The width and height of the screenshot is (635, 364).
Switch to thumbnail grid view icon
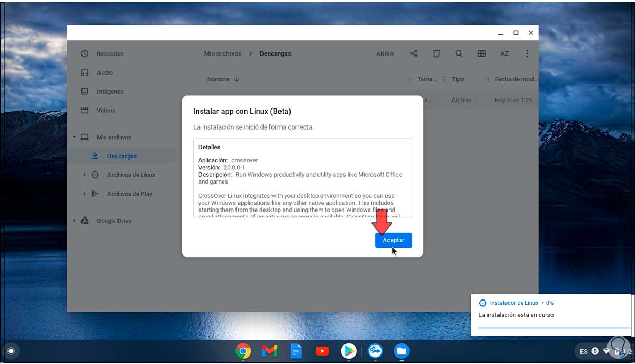coord(482,53)
